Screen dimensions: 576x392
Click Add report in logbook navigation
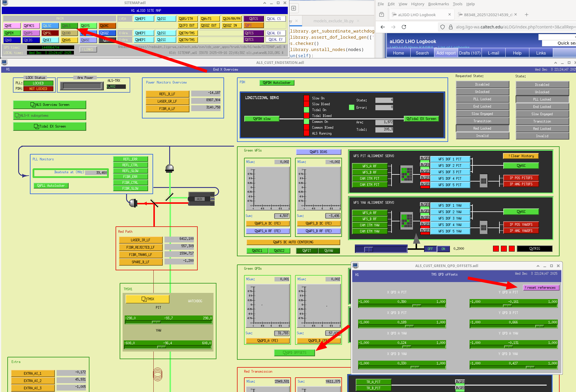coord(446,53)
